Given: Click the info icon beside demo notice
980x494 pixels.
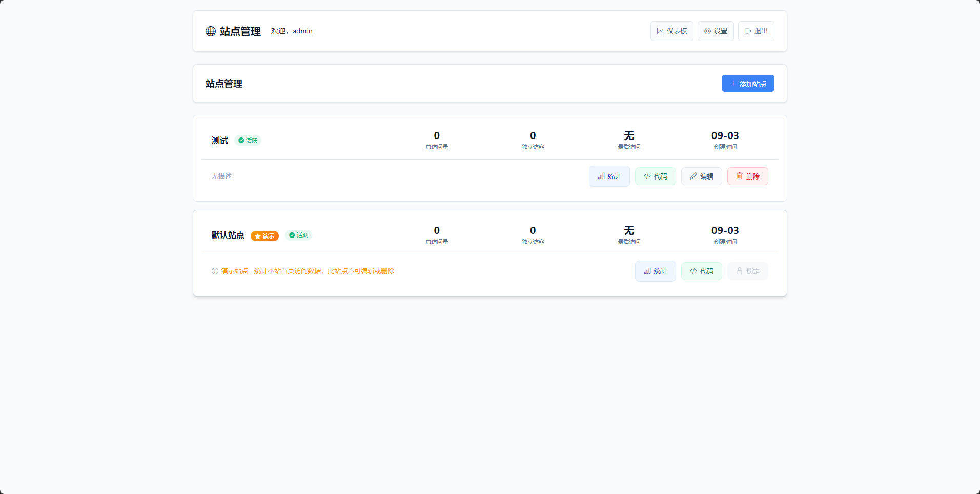Looking at the screenshot, I should pyautogui.click(x=215, y=271).
